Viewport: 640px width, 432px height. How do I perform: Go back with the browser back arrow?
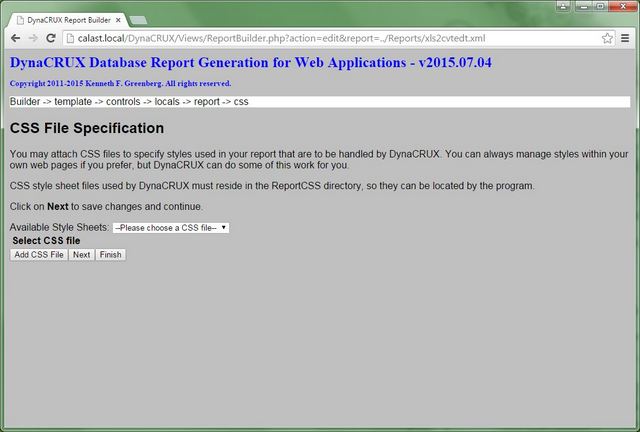[x=16, y=38]
